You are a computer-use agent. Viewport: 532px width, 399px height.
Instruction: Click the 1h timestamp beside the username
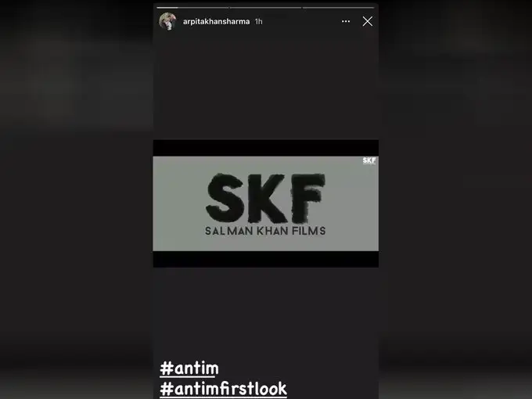pyautogui.click(x=258, y=22)
